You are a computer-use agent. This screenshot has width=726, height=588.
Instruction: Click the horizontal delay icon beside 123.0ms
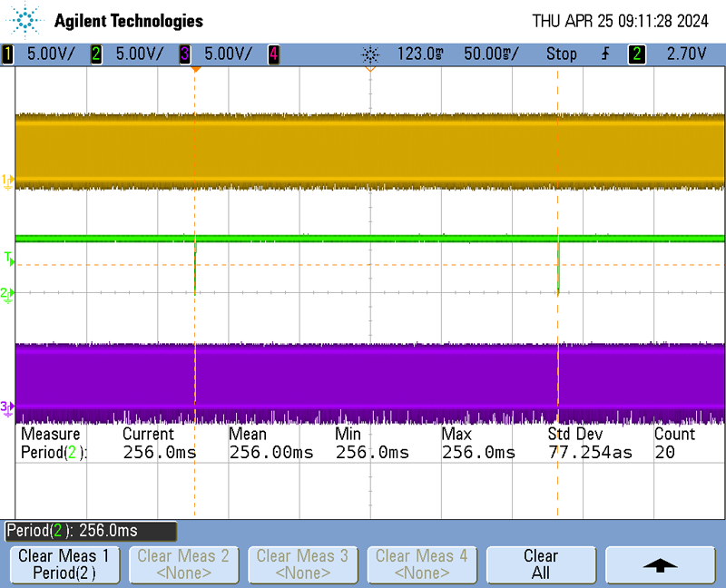[370, 54]
